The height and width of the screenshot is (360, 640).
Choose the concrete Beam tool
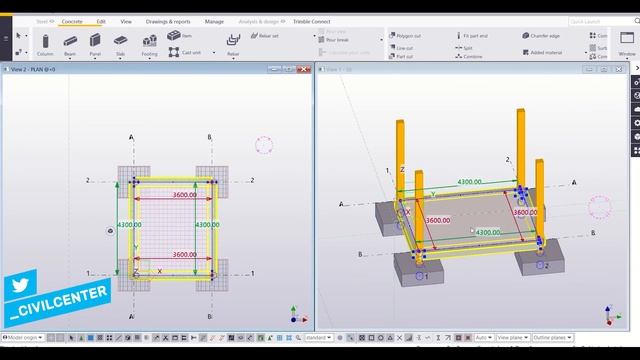coord(70,44)
